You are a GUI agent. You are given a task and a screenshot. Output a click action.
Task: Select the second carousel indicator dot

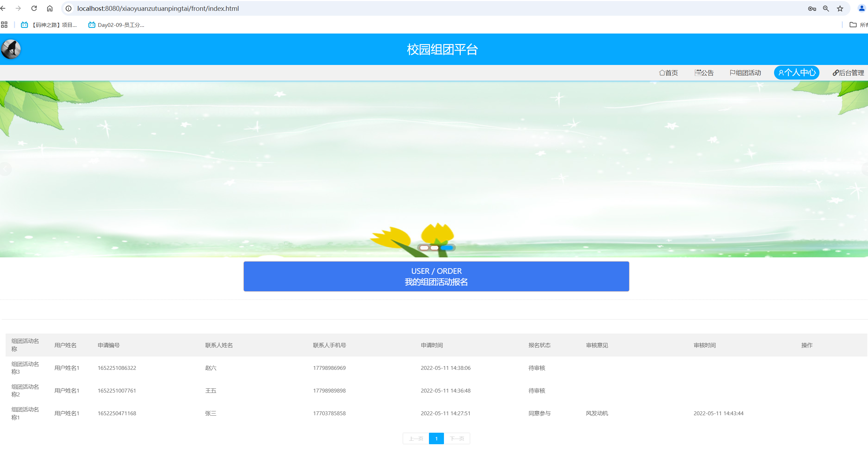point(434,248)
